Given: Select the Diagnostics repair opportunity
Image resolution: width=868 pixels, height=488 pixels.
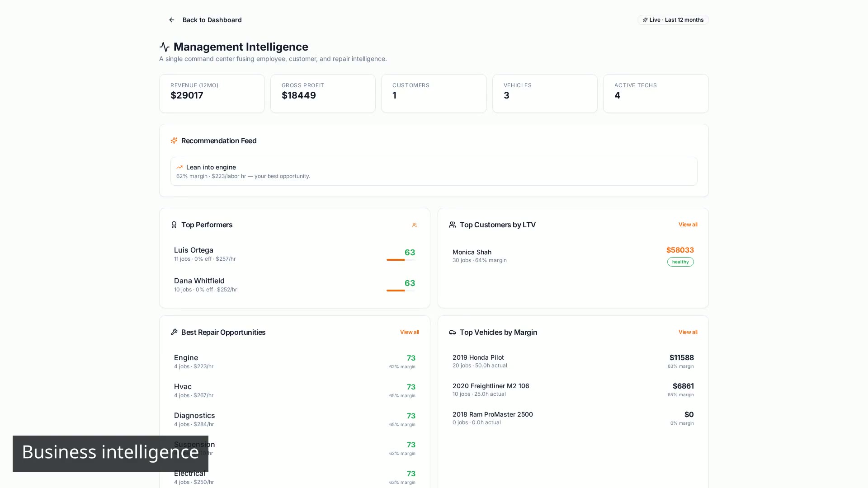Looking at the screenshot, I should pyautogui.click(x=294, y=419).
